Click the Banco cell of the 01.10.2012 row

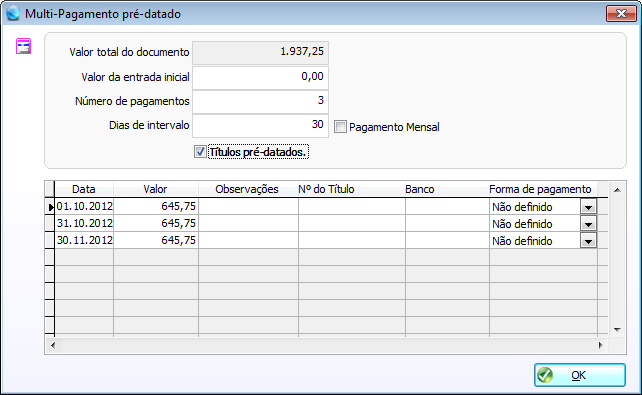coord(448,206)
